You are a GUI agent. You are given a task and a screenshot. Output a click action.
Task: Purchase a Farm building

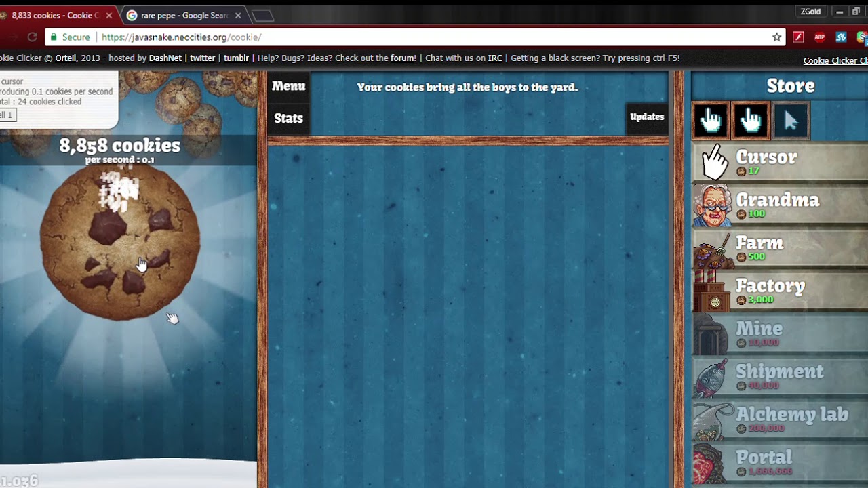[x=780, y=249]
